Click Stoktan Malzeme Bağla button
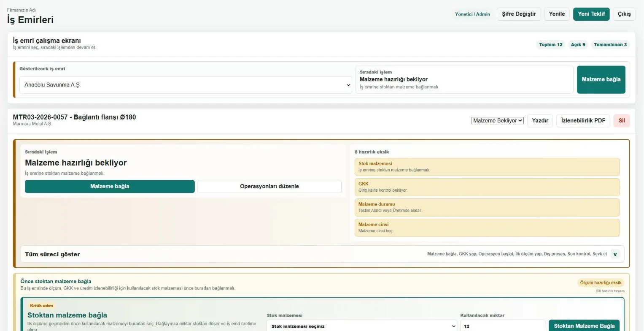 (584, 326)
